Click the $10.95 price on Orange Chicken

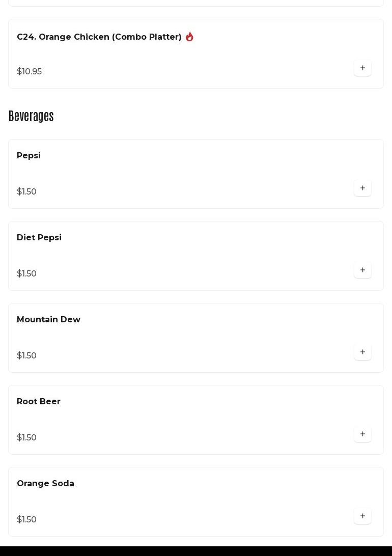click(x=29, y=72)
